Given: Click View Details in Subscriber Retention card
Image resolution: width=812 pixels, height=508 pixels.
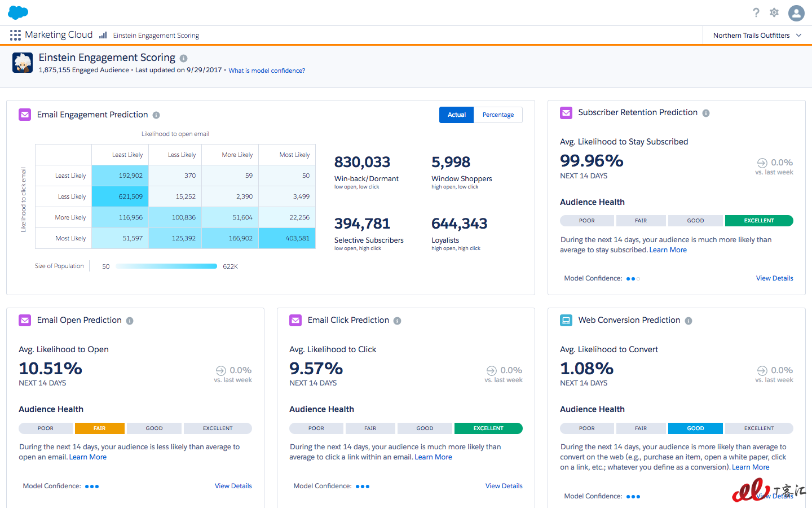Looking at the screenshot, I should click(x=775, y=278).
